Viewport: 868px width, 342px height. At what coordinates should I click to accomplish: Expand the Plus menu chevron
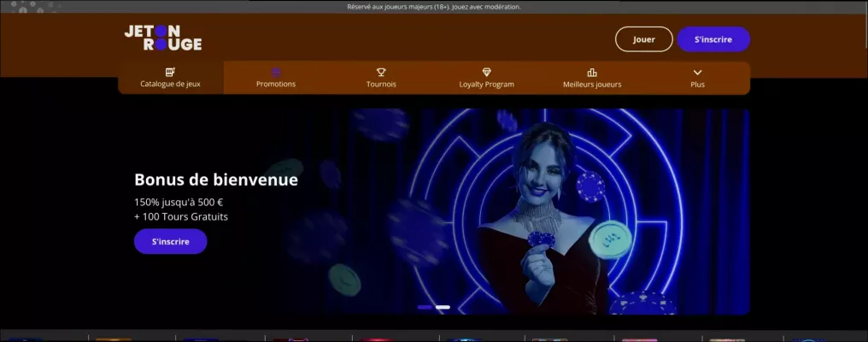tap(697, 72)
